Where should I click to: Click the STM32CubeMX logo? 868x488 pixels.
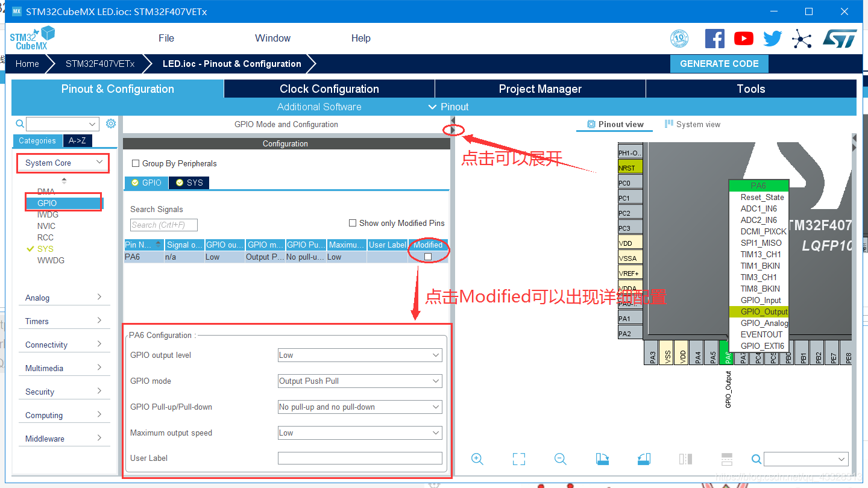click(x=33, y=38)
